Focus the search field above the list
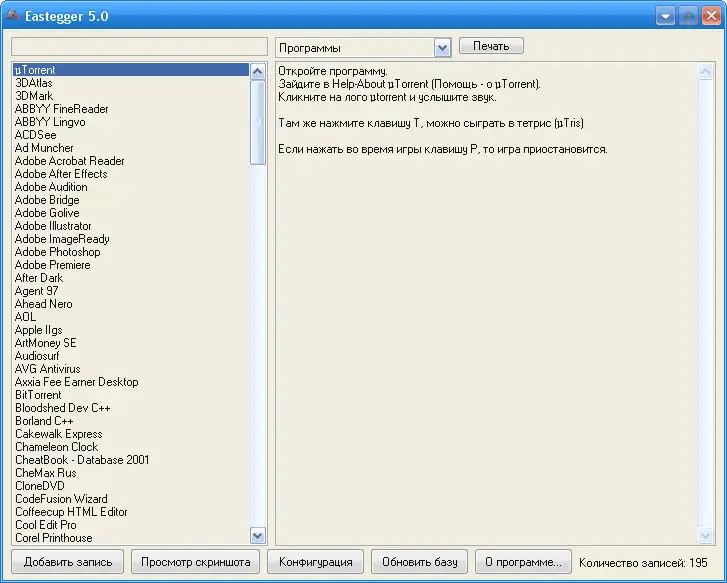The image size is (727, 583). 140,47
